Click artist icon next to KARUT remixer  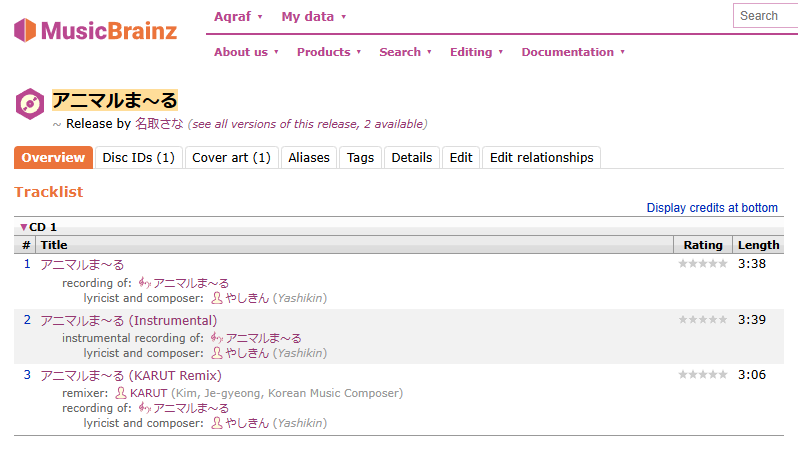tap(121, 393)
